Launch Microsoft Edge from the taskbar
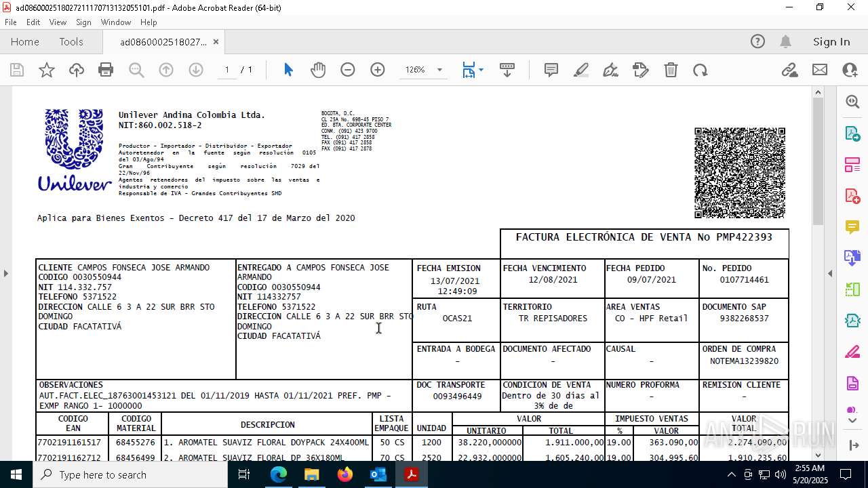868x488 pixels. pos(279,474)
